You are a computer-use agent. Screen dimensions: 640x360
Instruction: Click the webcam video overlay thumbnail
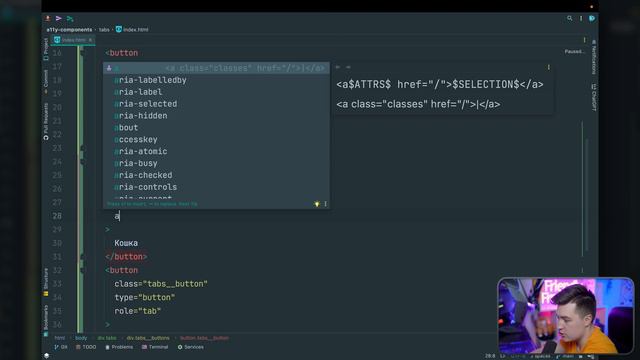(566, 316)
